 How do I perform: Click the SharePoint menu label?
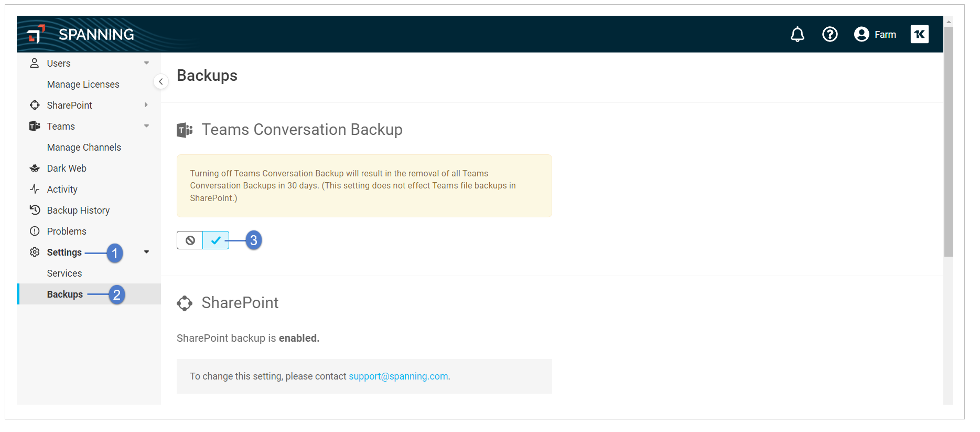[69, 105]
